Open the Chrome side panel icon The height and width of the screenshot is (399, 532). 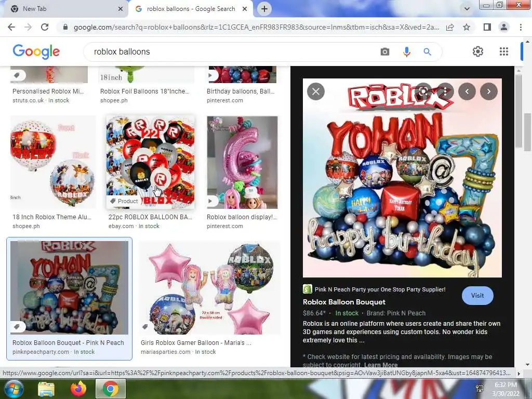pos(487,27)
